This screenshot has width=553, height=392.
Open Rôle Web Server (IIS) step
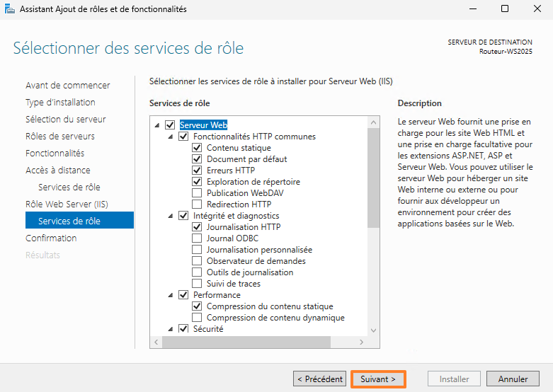pos(67,204)
